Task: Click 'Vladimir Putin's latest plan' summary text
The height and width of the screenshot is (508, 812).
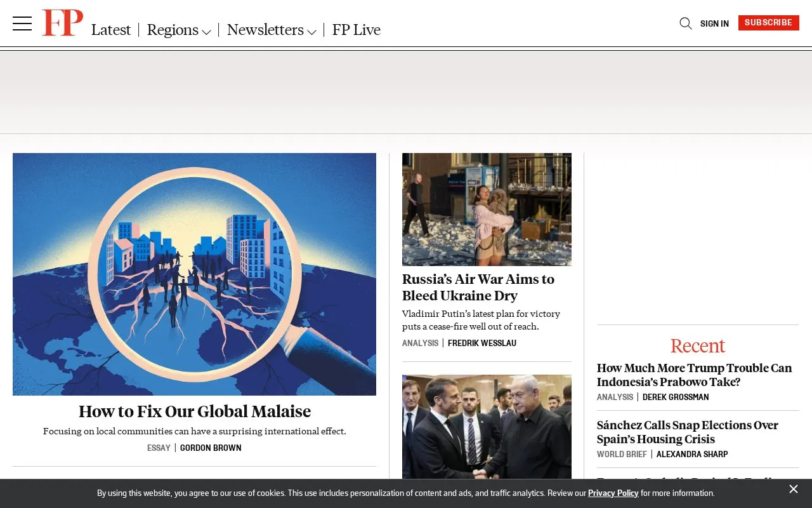Action: (x=481, y=320)
